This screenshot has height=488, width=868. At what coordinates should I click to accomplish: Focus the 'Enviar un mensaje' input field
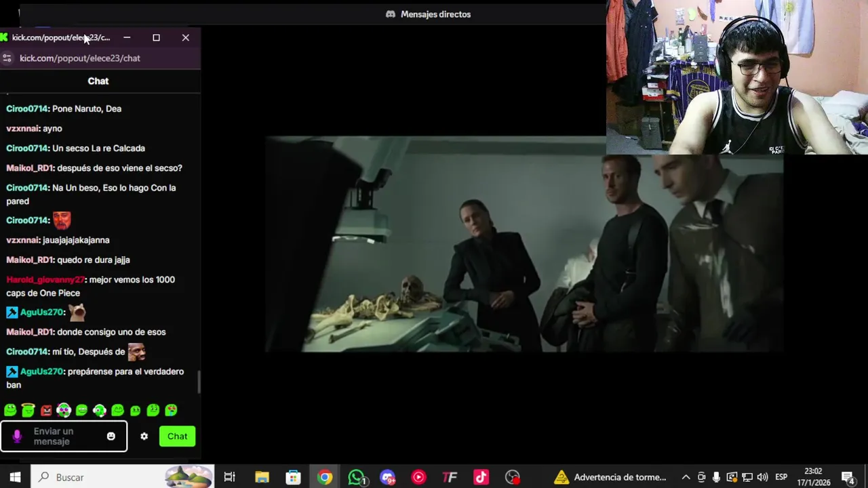(x=64, y=436)
